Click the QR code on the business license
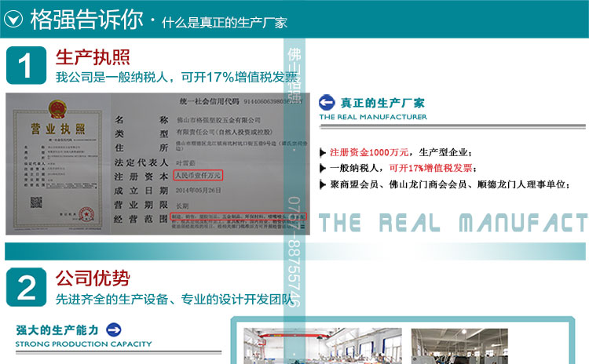Image resolution: width=589 pixels, height=364 pixels. 37,202
